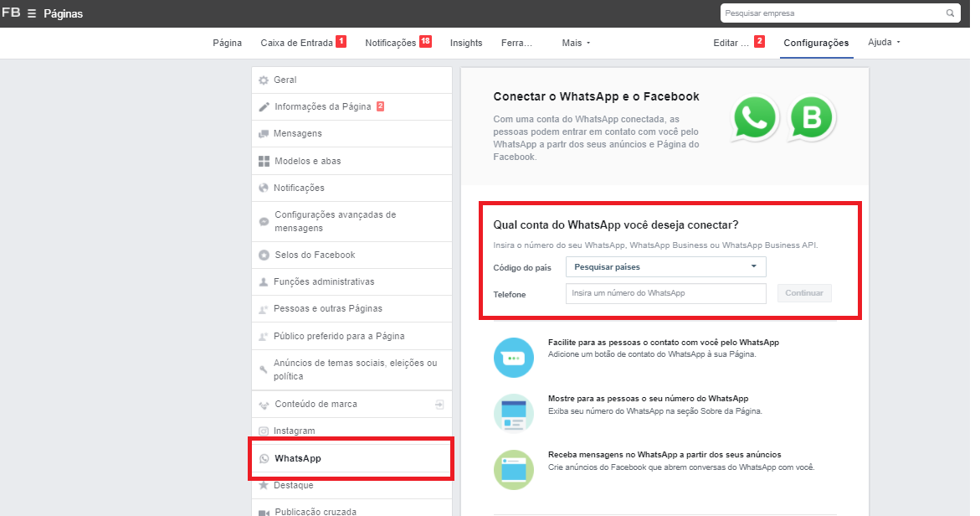The height and width of the screenshot is (516, 980).
Task: Open Funções administrativas settings
Action: pos(351,282)
